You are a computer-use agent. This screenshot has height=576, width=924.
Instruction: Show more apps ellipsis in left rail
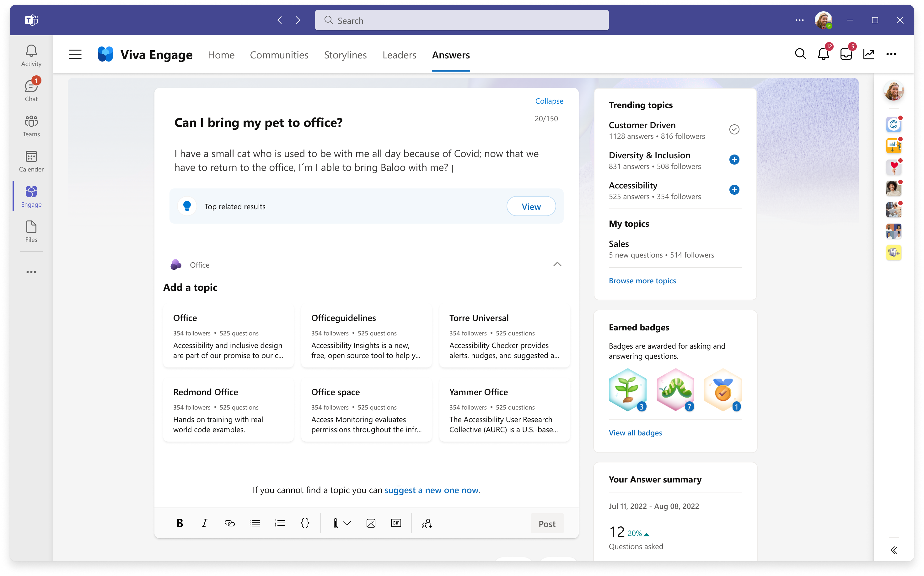pyautogui.click(x=31, y=272)
